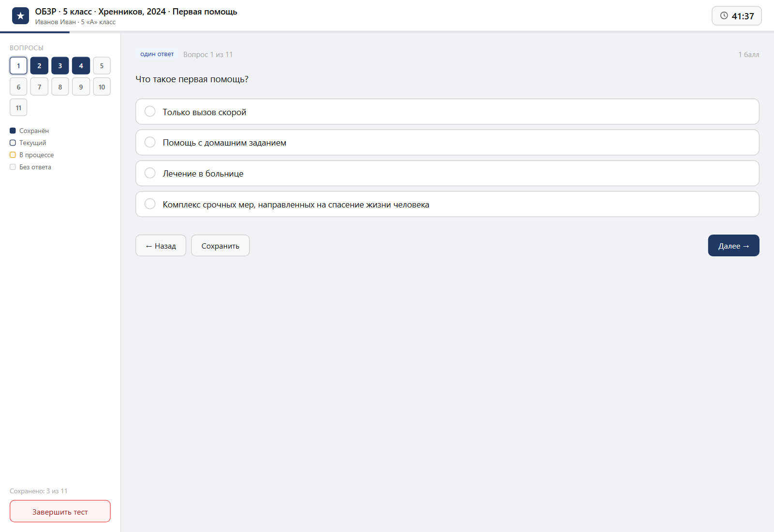The height and width of the screenshot is (532, 774).
Task: Click the 'В процессе' legend entry
Action: pyautogui.click(x=32, y=155)
